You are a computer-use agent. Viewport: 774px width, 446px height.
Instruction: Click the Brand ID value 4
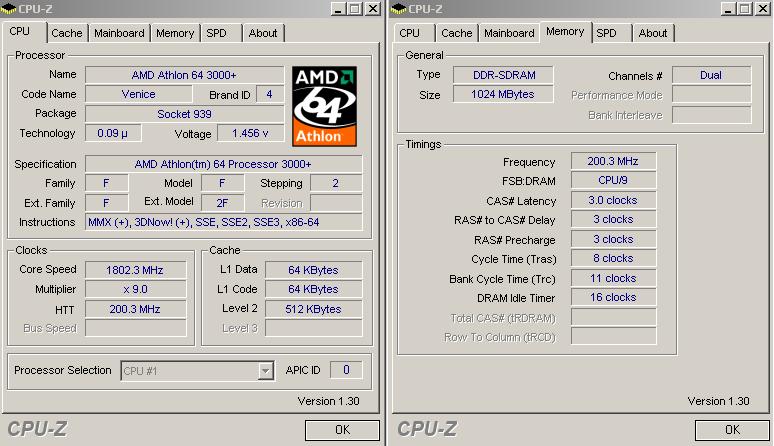pyautogui.click(x=270, y=94)
